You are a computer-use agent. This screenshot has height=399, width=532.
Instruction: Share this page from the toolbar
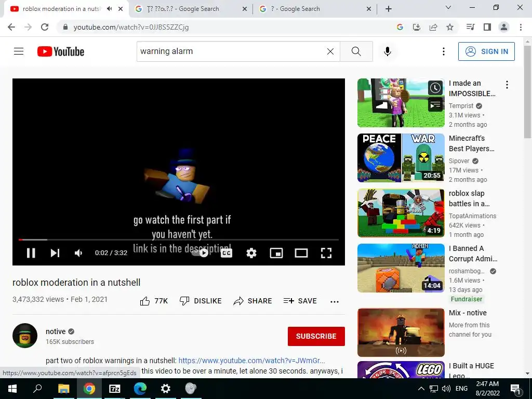[433, 27]
